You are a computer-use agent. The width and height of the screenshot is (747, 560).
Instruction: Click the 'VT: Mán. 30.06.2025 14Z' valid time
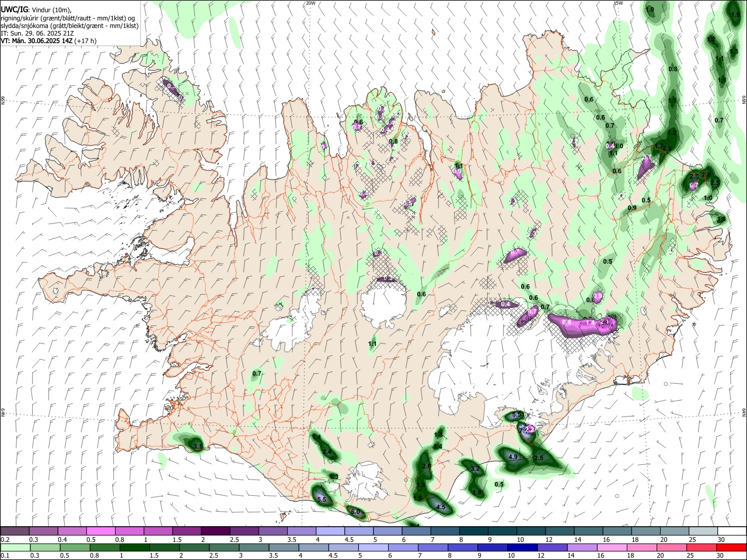36,41
